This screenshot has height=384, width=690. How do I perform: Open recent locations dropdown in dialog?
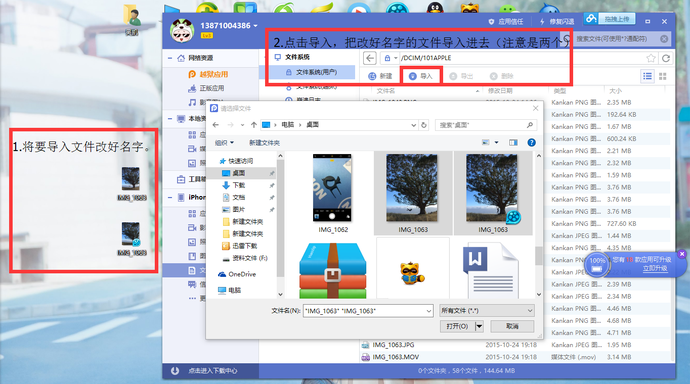pos(242,125)
